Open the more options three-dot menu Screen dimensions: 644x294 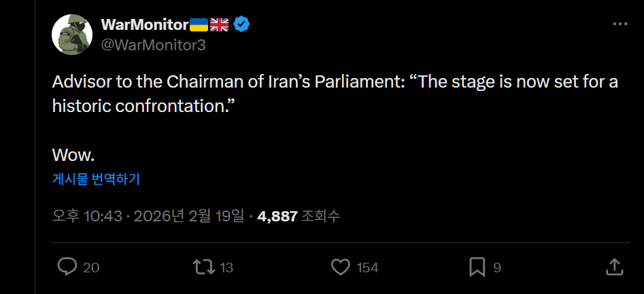[x=620, y=24]
